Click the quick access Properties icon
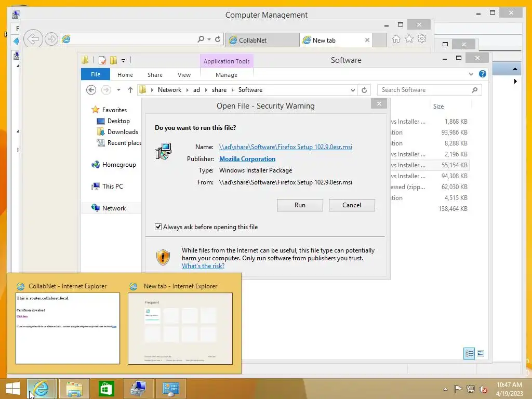Screen dimensions: 532x399 pyautogui.click(x=102, y=60)
